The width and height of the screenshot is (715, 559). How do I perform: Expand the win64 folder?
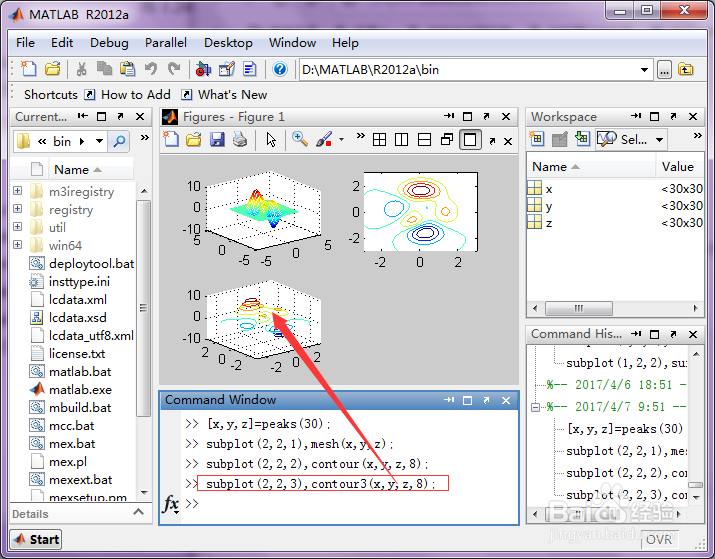point(17,244)
